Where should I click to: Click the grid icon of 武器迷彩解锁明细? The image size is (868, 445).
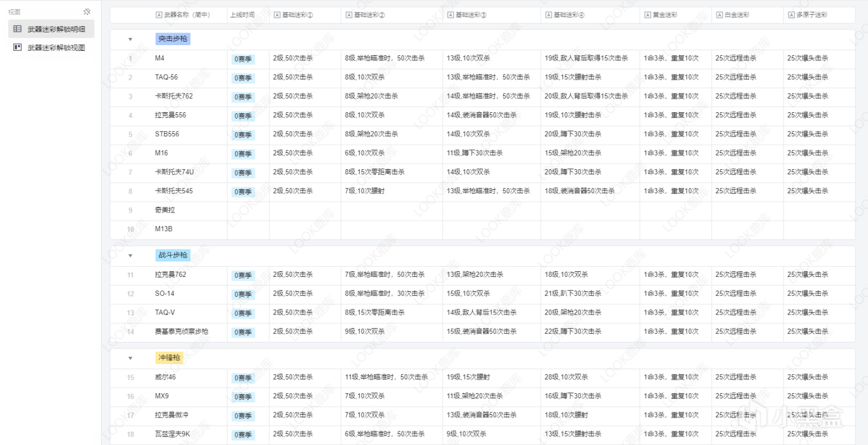point(18,28)
